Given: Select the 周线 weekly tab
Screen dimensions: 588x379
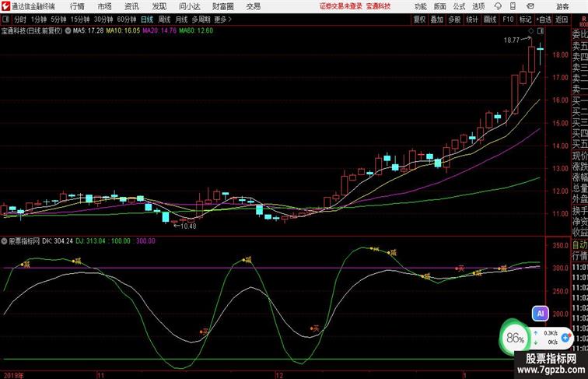Looking at the screenshot, I should click(x=164, y=19).
